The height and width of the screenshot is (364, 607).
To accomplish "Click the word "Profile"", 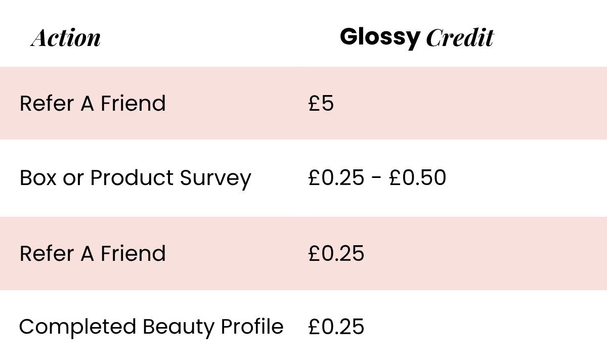I will 252,327.
